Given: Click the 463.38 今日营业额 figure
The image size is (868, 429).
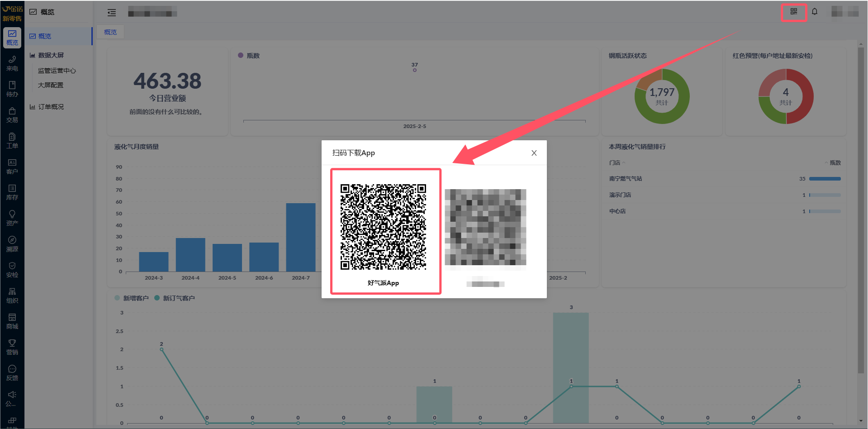Looking at the screenshot, I should pos(167,81).
